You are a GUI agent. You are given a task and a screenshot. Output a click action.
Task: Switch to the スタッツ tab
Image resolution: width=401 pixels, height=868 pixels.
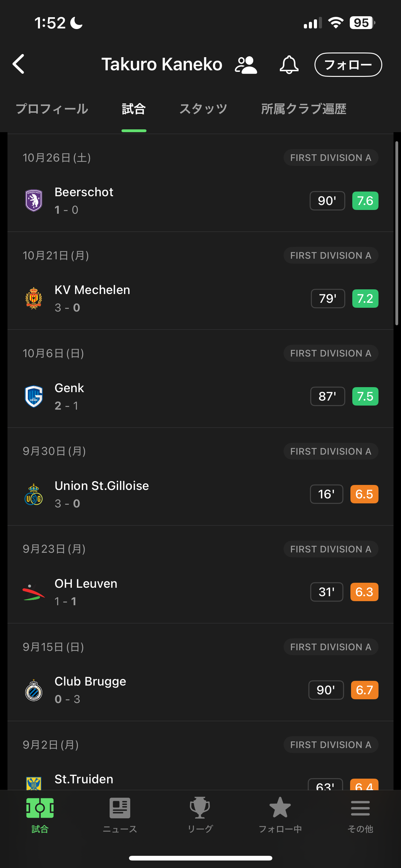point(203,109)
